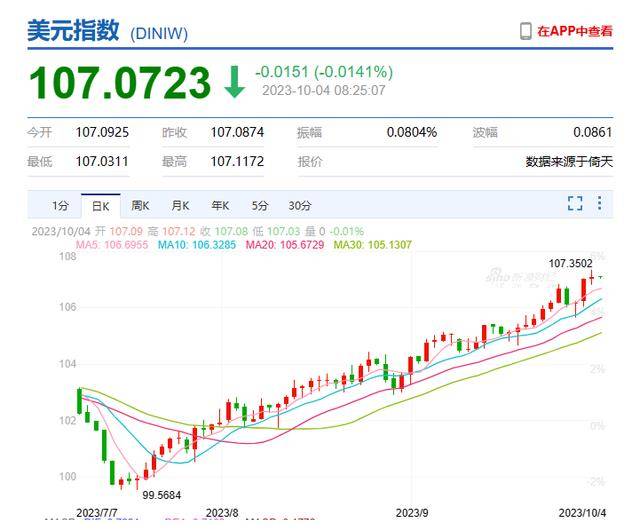Viewport: 640px width, 530px height.
Task: Click the green down arrow by price
Action: (x=234, y=82)
